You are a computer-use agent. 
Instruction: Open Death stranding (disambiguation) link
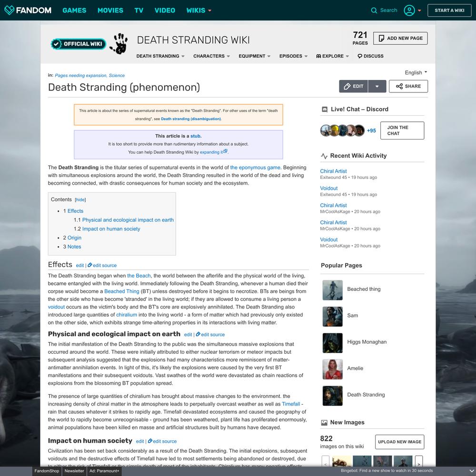point(191,119)
